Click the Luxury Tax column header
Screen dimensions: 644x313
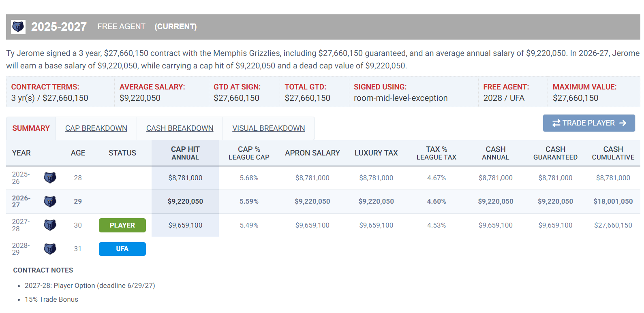pyautogui.click(x=376, y=153)
